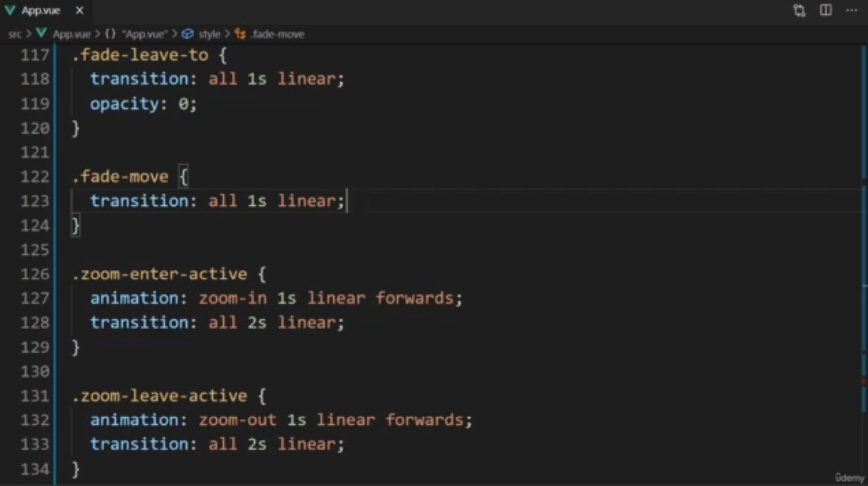Viewport: 868px width, 486px height.
Task: Click line number 134 in the gutter
Action: (35, 469)
